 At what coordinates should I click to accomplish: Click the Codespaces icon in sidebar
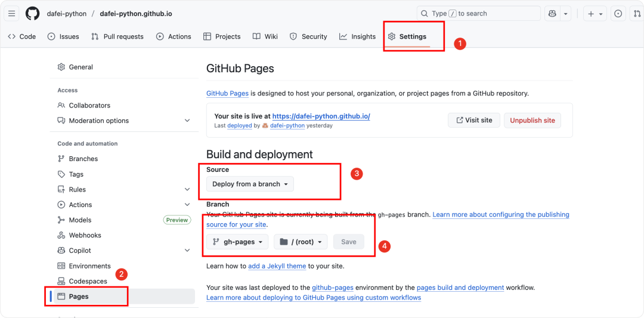coord(61,281)
